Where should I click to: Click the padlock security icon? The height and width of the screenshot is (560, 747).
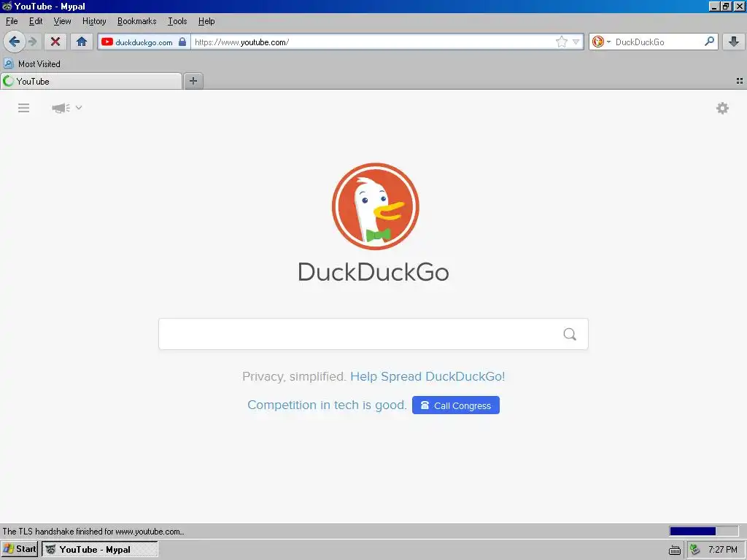pos(182,42)
